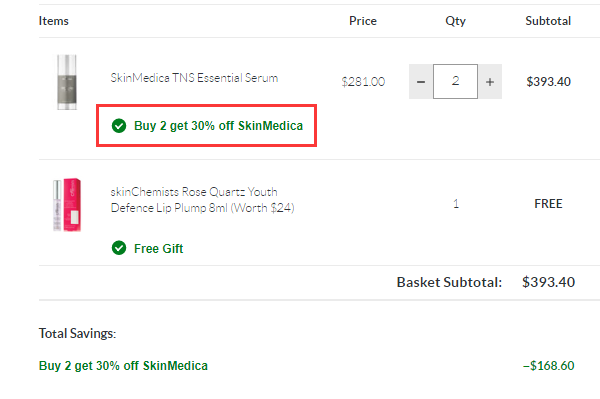Click the green check icon beside the SkinMedica offer
Screen dimensions: 600x399
point(119,125)
